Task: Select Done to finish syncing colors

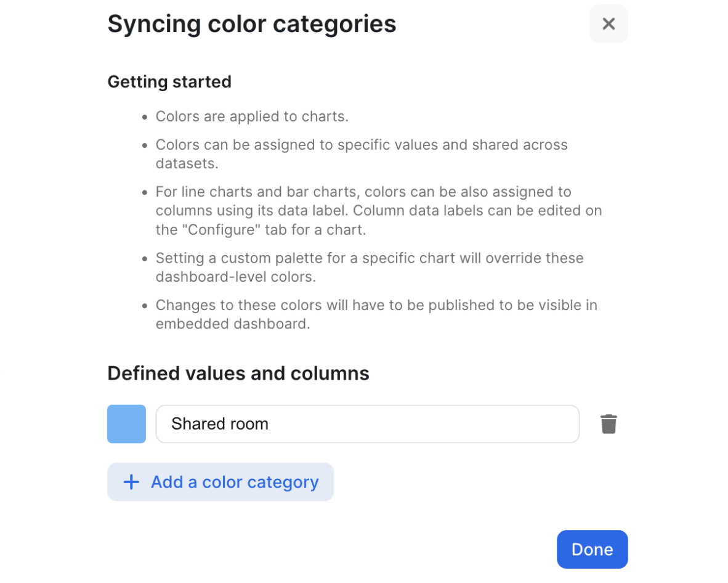Action: tap(592, 549)
